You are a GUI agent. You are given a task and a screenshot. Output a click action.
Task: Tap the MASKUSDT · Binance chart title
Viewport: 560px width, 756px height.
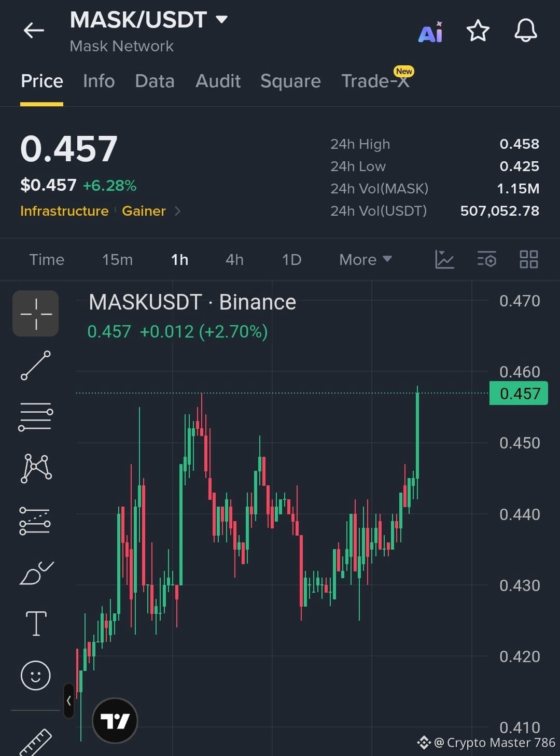192,302
